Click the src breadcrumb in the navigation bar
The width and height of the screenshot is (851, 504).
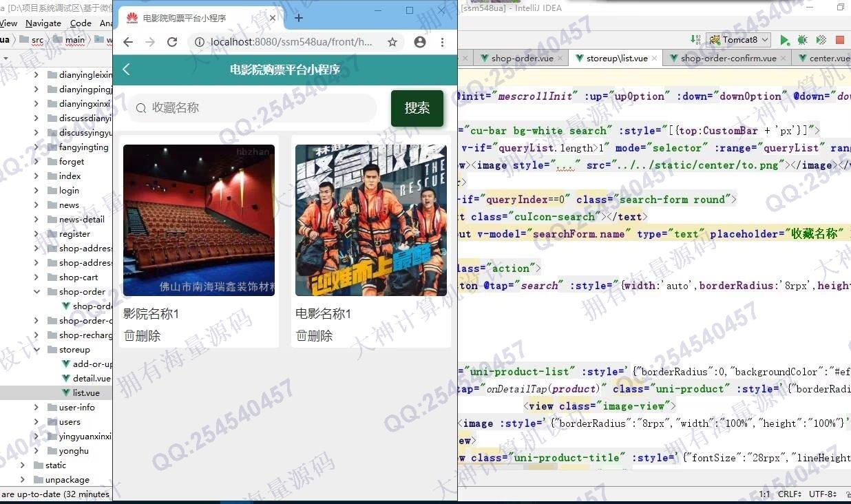37,40
